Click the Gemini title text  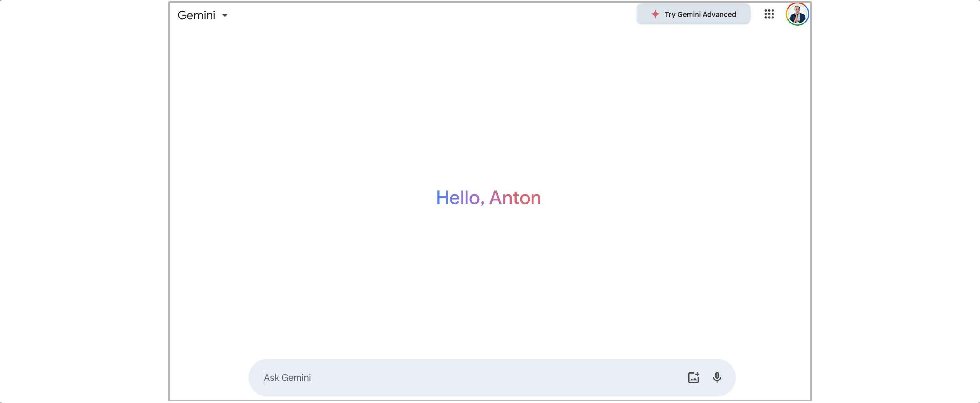[x=196, y=15]
